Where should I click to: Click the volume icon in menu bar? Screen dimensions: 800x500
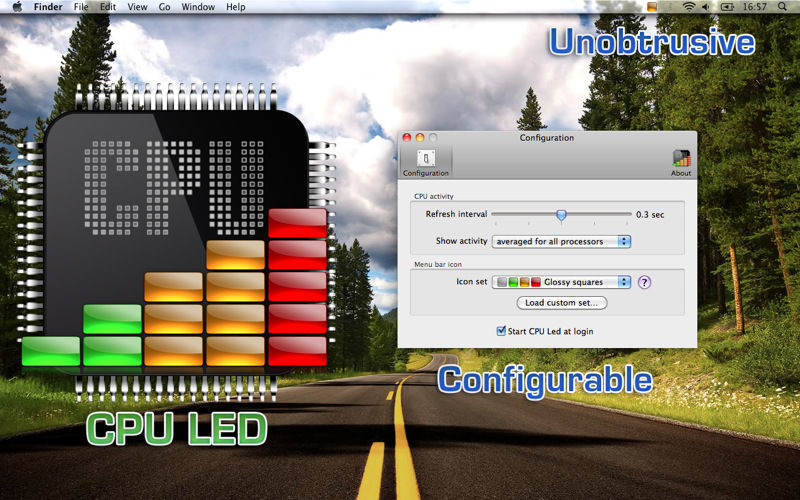coord(706,7)
